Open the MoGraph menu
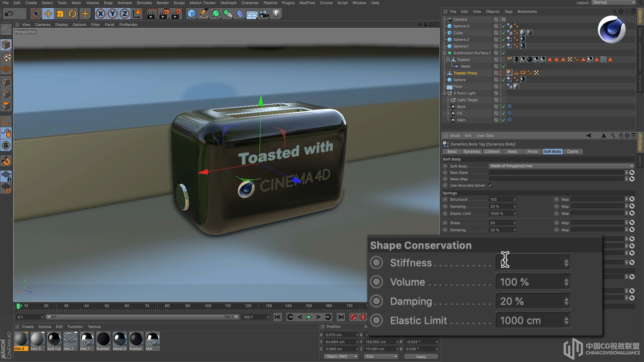Screen dimensions: 644x362 (x=228, y=3)
